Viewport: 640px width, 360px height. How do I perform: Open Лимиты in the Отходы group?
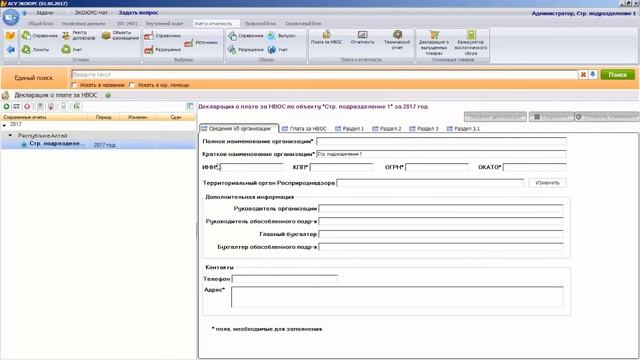[36, 50]
